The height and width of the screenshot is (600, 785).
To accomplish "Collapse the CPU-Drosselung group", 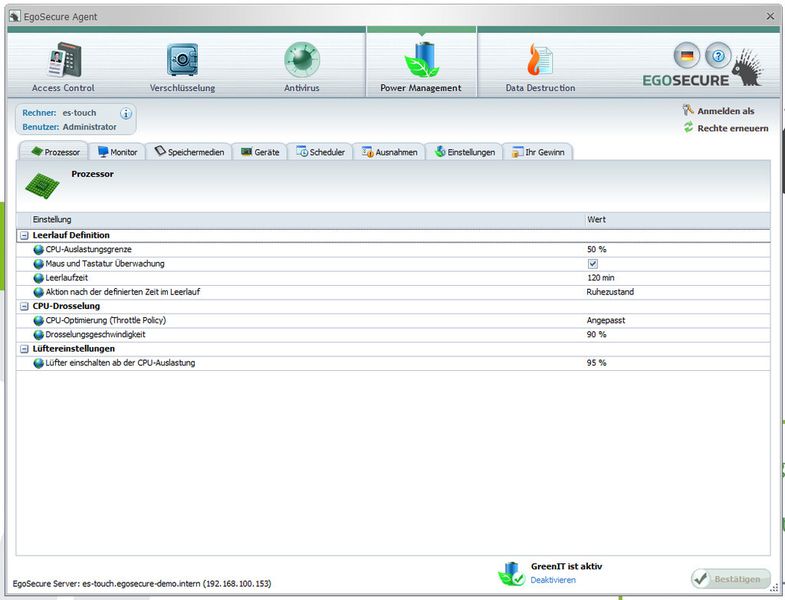I will pos(24,307).
